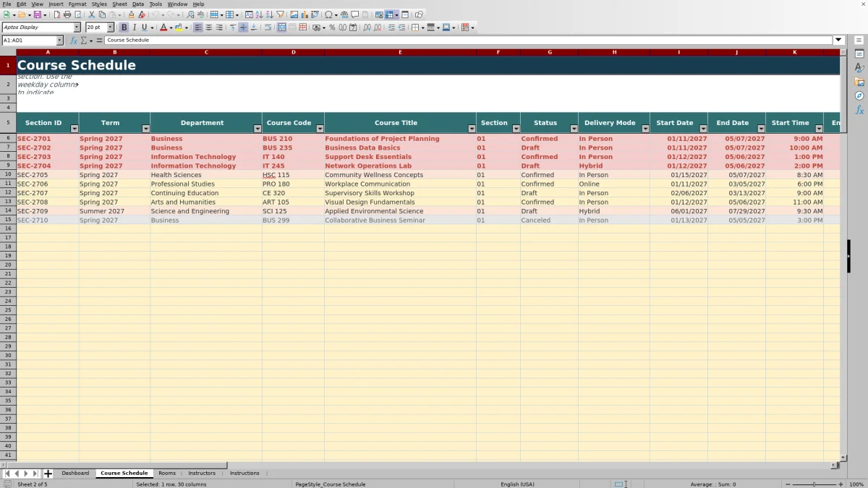Toggle Print Preview icon

(x=78, y=14)
